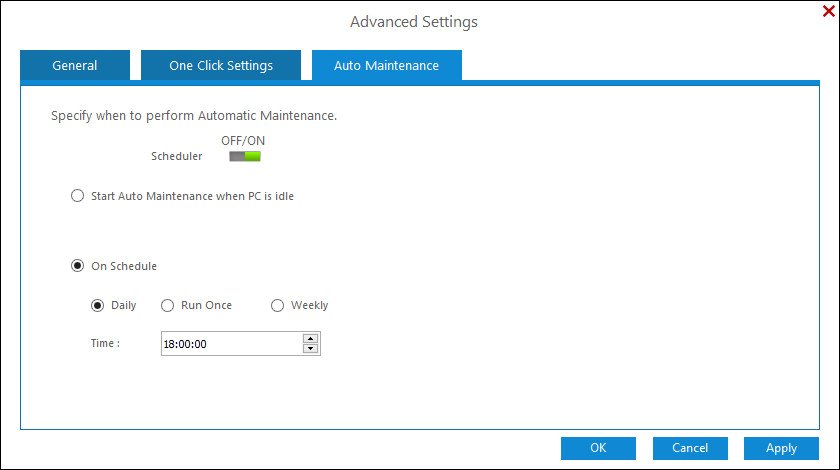The height and width of the screenshot is (470, 840).
Task: Decrease time with the down spinner arrow
Action: pos(310,348)
